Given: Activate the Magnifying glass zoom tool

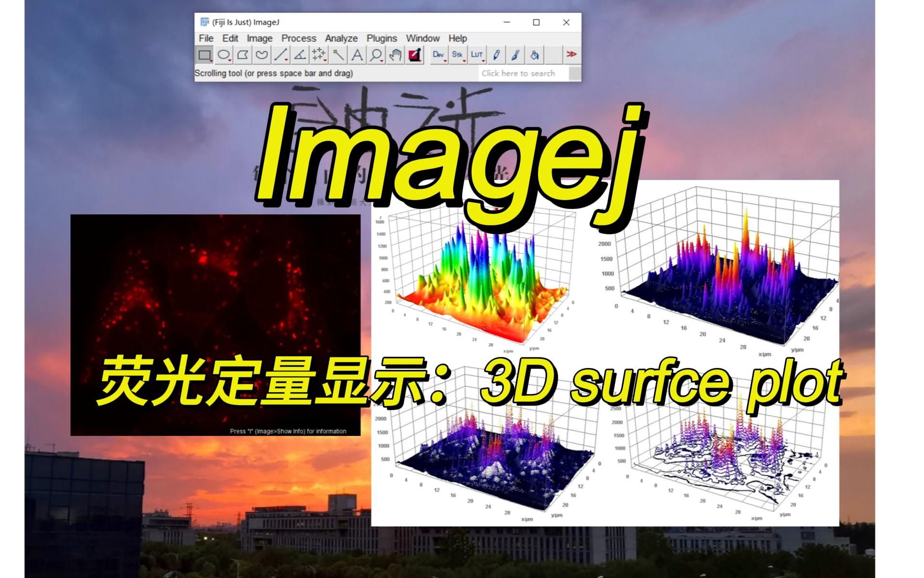Looking at the screenshot, I should click(x=376, y=55).
